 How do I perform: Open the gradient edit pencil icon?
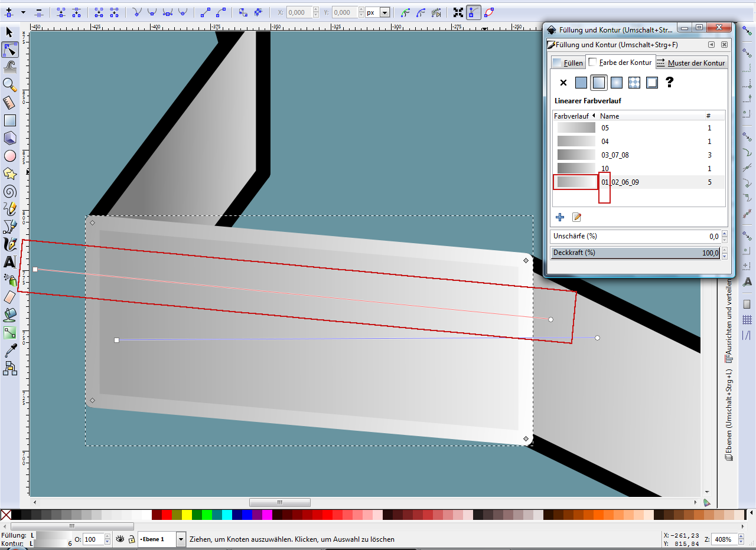pyautogui.click(x=576, y=217)
